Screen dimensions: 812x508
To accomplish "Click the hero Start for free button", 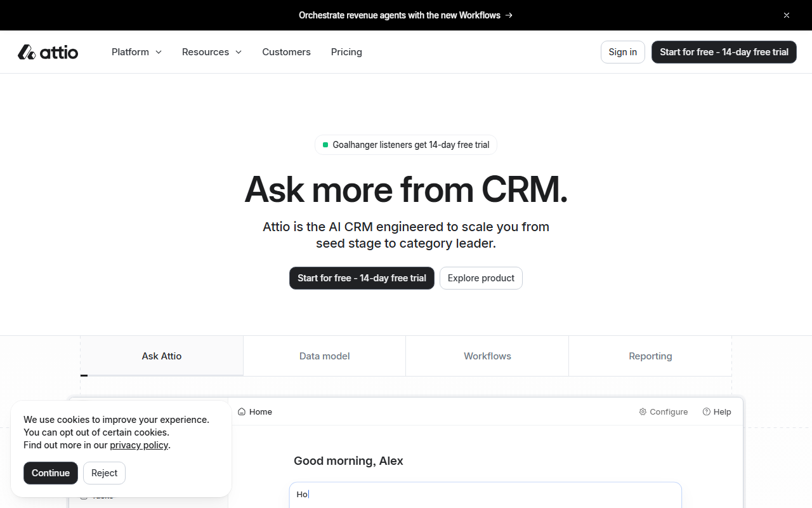I will pyautogui.click(x=362, y=278).
